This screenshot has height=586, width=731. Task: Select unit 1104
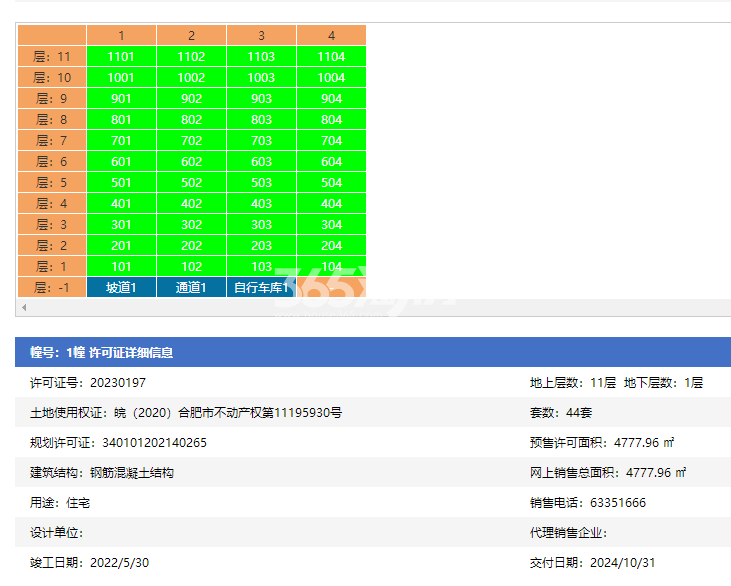331,56
